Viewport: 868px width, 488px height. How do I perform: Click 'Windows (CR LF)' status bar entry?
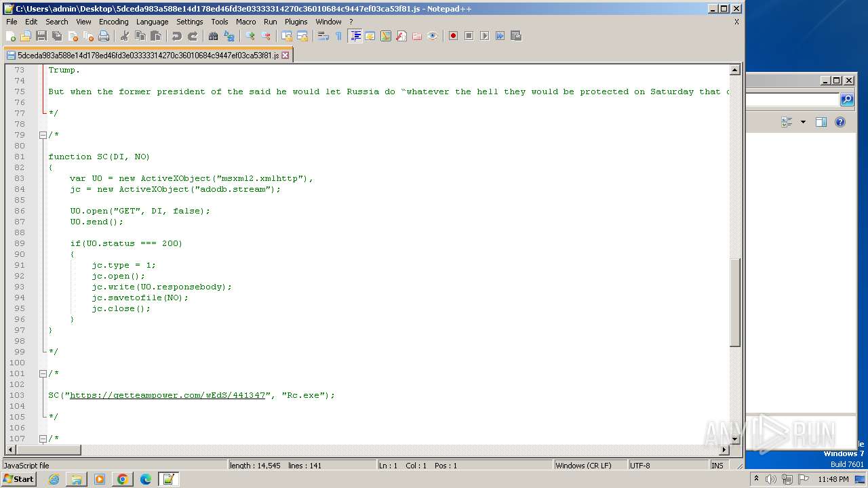click(583, 466)
